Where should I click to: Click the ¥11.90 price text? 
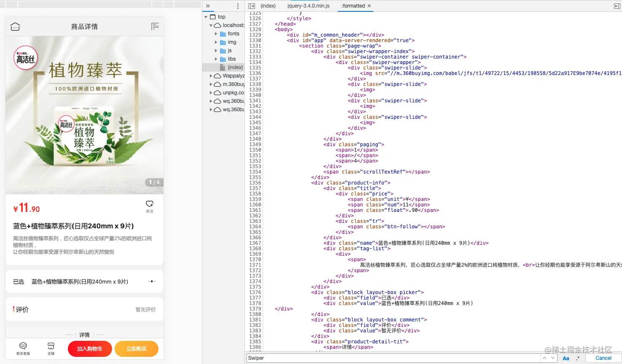[x=27, y=208]
